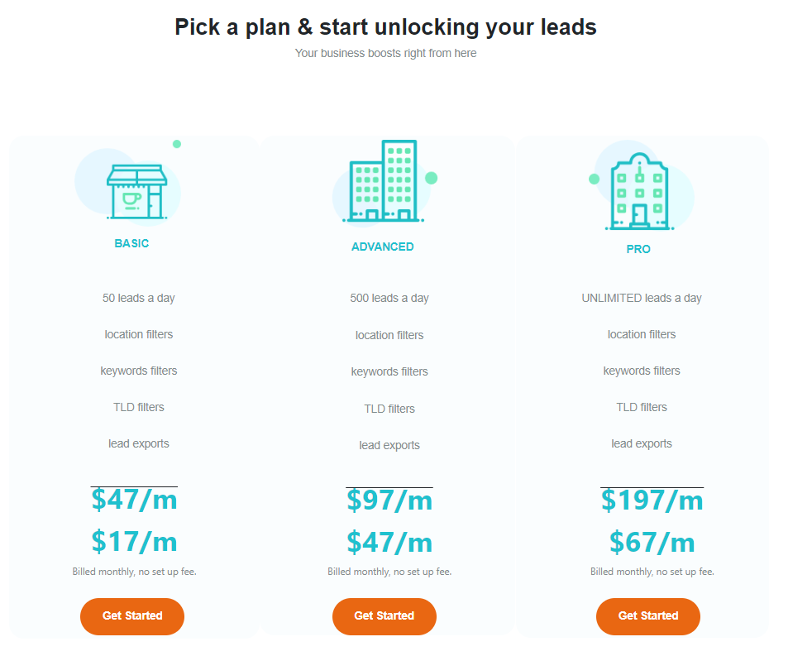Click the $67/m Pro discounted price
The image size is (812, 656).
(652, 543)
